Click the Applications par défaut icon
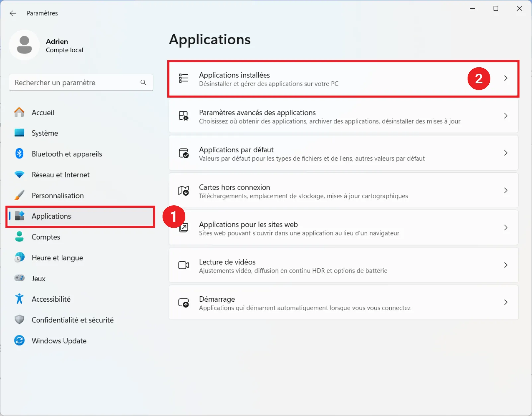The width and height of the screenshot is (532, 416). [x=183, y=153]
